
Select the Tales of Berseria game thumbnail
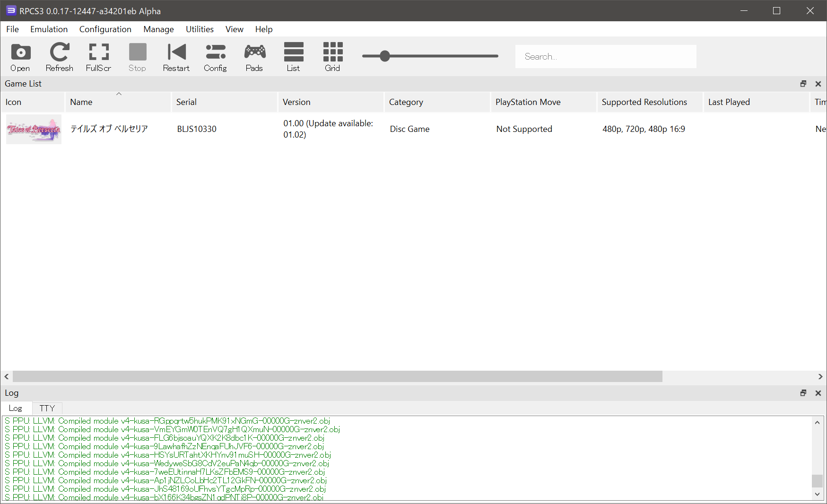coord(34,129)
